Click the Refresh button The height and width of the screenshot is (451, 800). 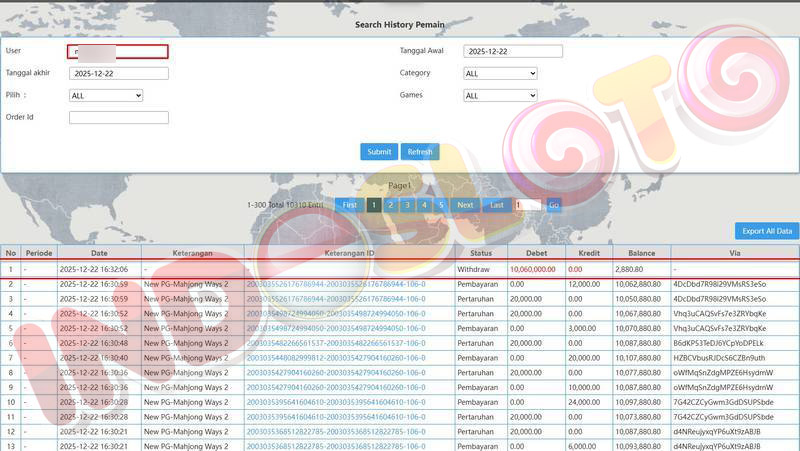tap(420, 152)
